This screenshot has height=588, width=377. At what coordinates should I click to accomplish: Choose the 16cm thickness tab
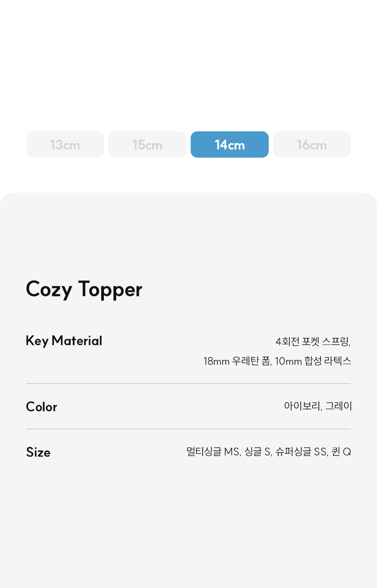(312, 144)
